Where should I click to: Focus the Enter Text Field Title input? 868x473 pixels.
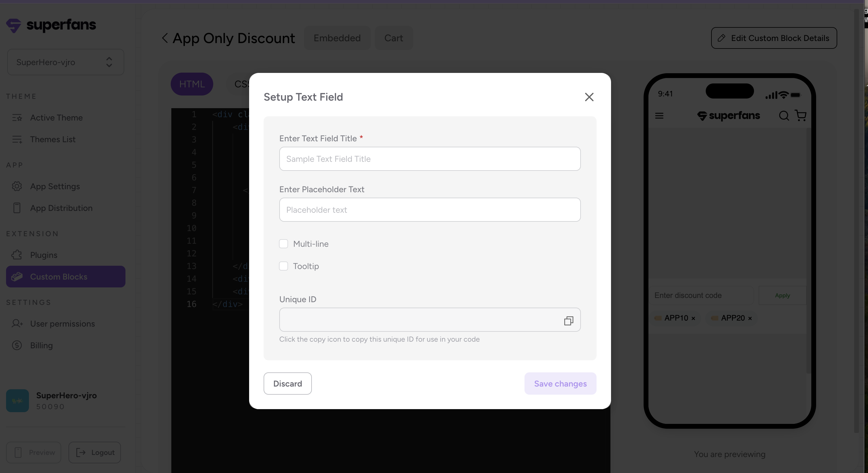coord(429,159)
